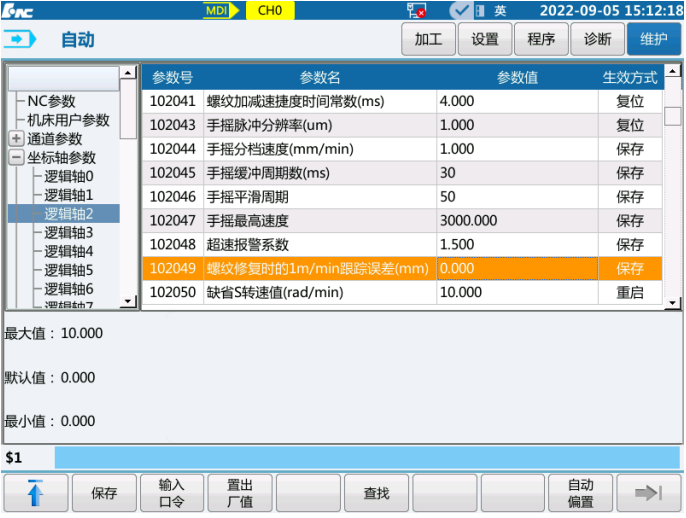Switch to the 诊断 tab
The width and height of the screenshot is (686, 518).
coord(598,39)
